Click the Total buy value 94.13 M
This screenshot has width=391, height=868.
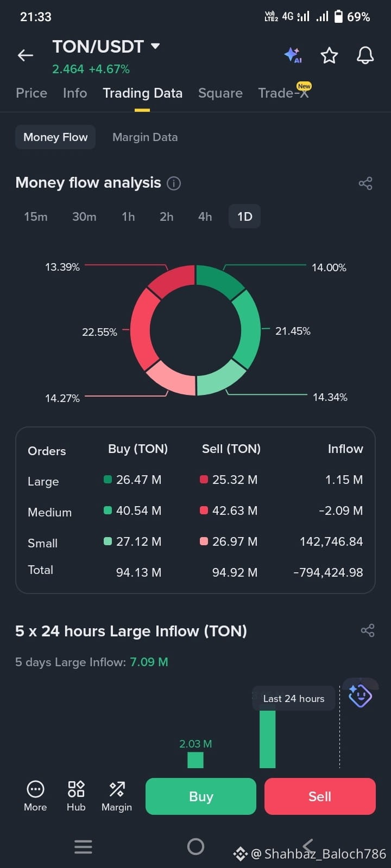(x=138, y=572)
